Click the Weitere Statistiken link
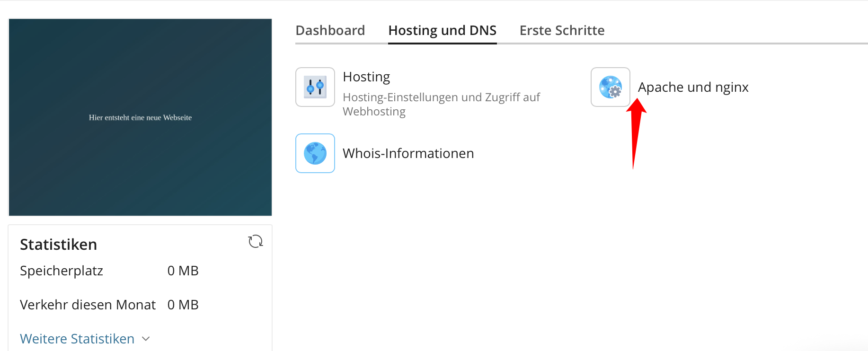 tap(77, 339)
